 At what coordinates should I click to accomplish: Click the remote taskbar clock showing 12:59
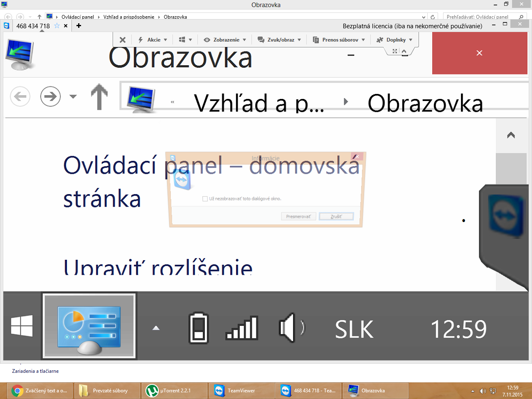pyautogui.click(x=458, y=329)
